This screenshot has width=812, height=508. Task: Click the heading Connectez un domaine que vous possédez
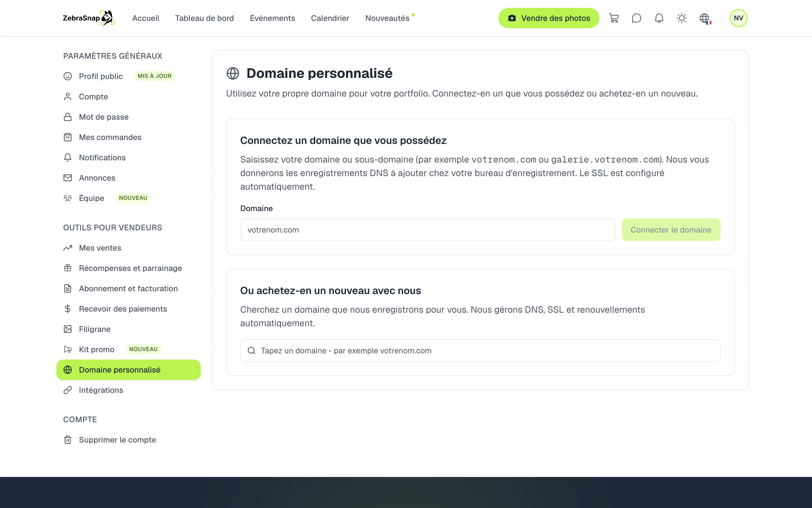point(343,141)
